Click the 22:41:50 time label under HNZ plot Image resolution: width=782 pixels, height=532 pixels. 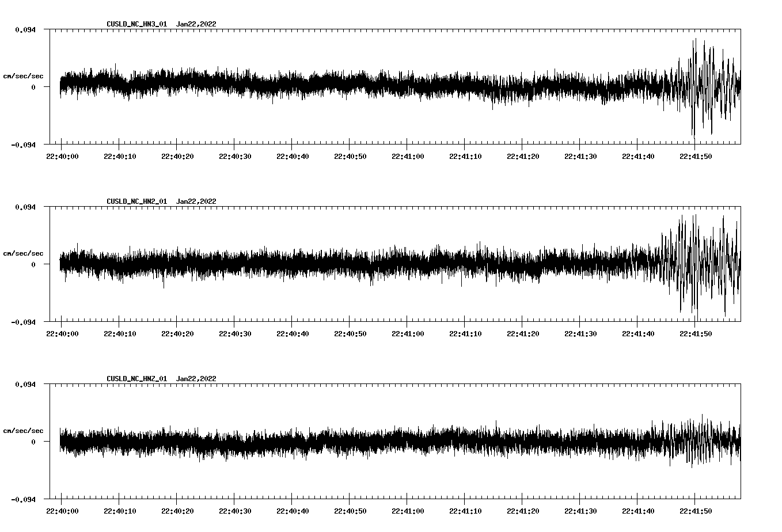point(696,511)
